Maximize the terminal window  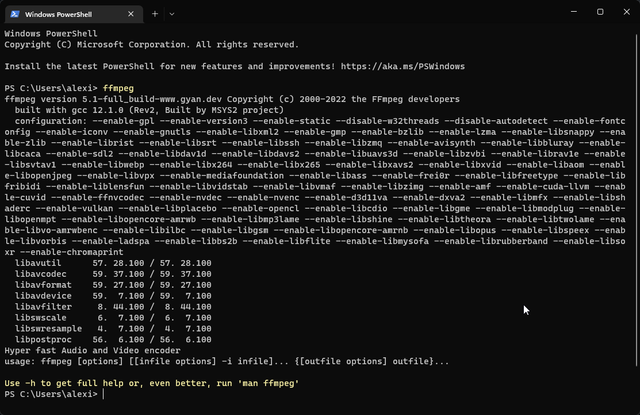(x=599, y=12)
